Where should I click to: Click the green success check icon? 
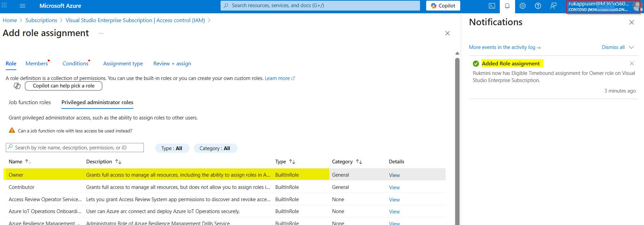click(476, 64)
